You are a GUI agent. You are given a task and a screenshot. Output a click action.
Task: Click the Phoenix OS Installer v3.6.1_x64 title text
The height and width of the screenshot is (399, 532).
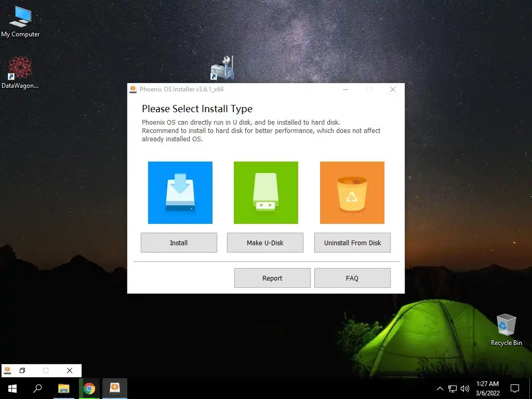[x=181, y=89]
